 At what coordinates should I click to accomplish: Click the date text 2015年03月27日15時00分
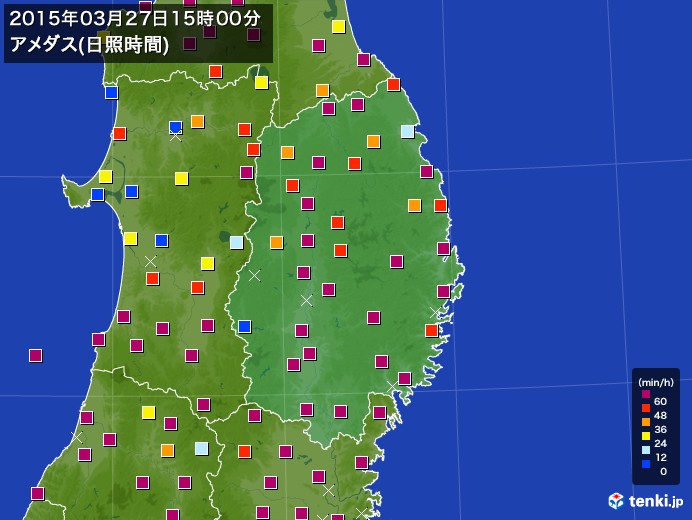[135, 19]
